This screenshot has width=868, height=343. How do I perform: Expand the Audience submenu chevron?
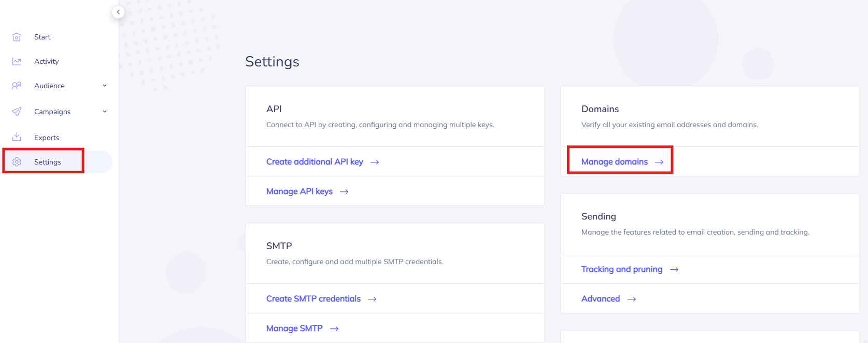105,86
